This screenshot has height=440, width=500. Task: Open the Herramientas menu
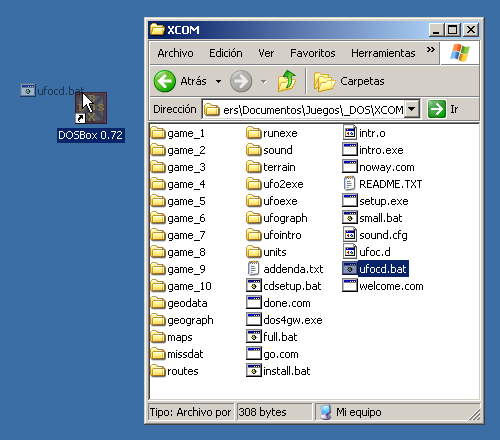click(x=383, y=53)
